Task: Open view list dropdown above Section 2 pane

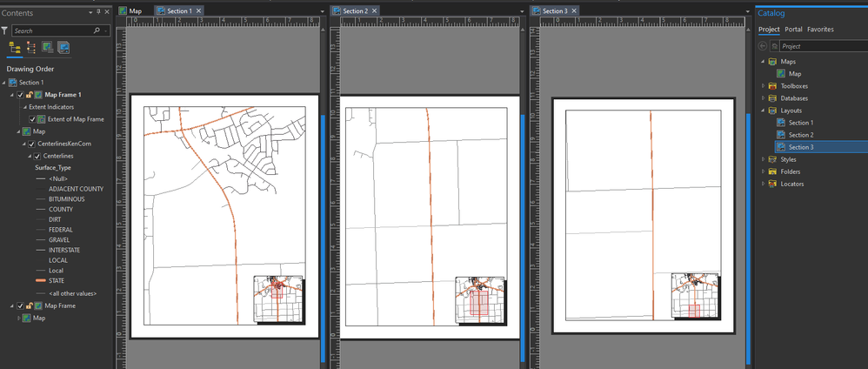Action: 522,11
